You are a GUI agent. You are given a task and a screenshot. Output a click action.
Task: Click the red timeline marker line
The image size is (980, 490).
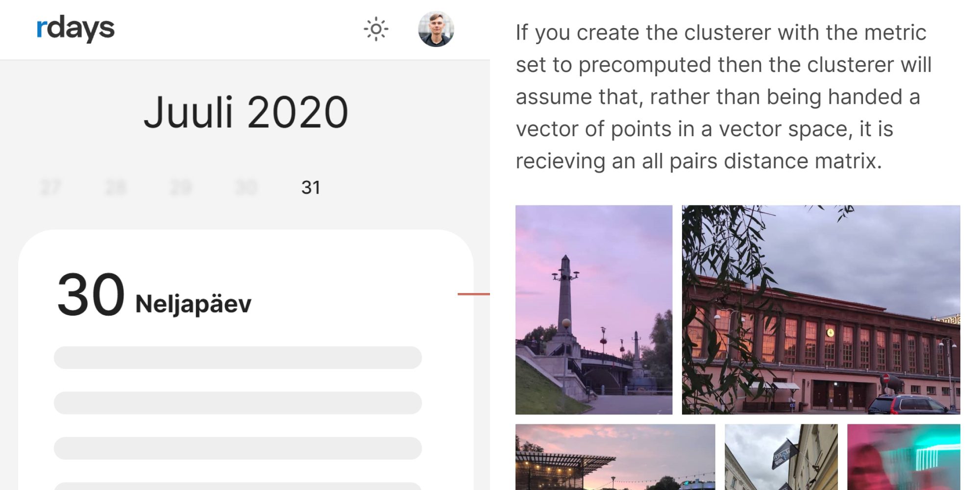[474, 294]
